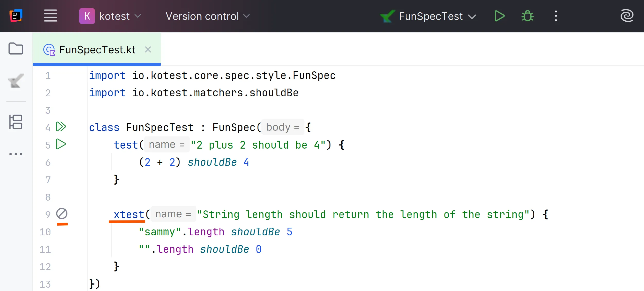The height and width of the screenshot is (291, 644).
Task: Run all tests in the FunSpecTest class
Action: [61, 127]
